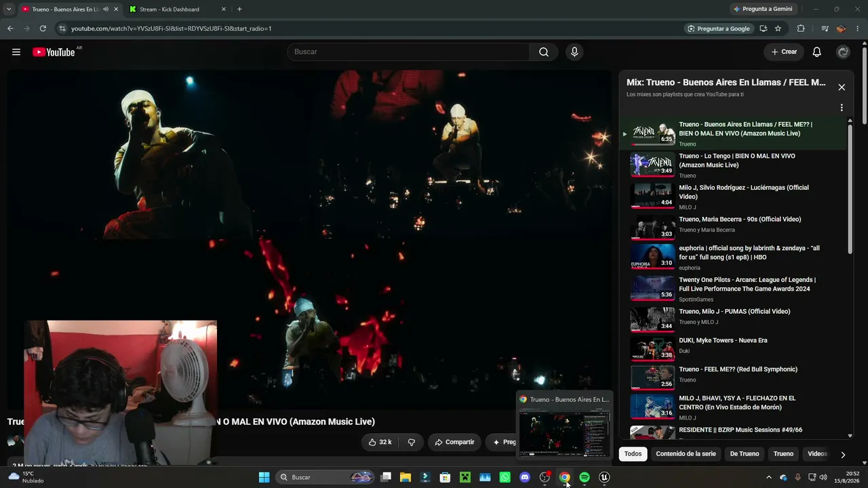Open Chrome media controls icon
The height and width of the screenshot is (488, 868).
click(x=825, y=28)
